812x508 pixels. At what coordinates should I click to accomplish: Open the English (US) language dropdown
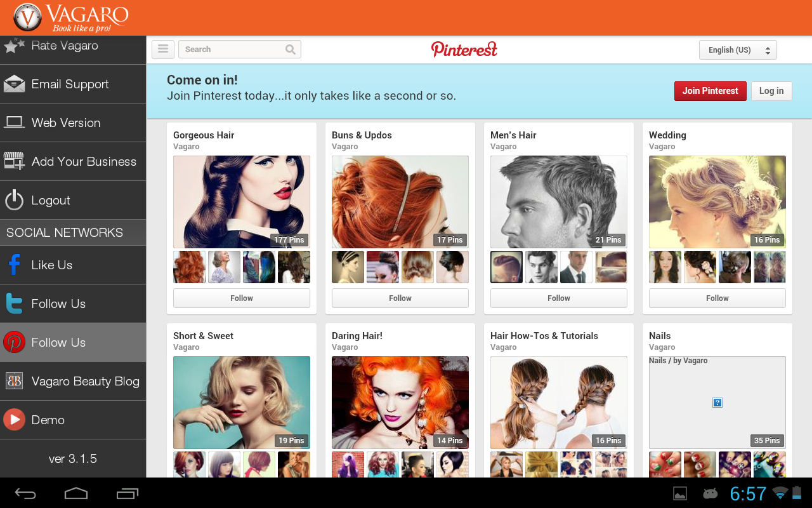click(x=738, y=50)
